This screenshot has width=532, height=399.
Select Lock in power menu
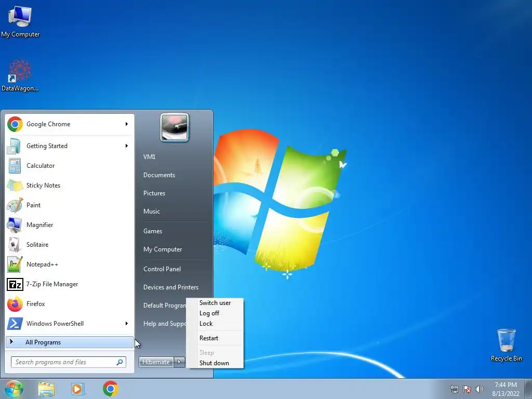tap(215, 324)
